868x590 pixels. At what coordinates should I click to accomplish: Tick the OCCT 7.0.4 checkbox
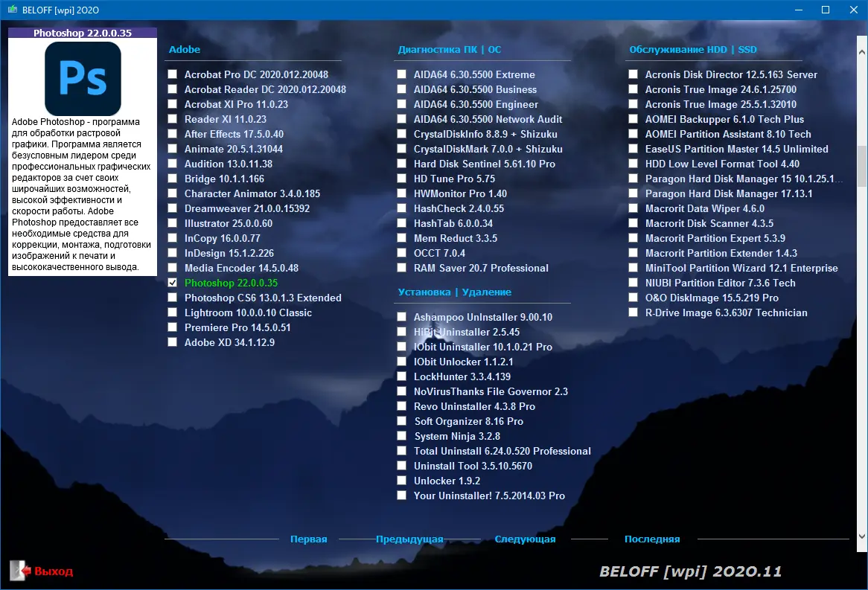(x=402, y=253)
